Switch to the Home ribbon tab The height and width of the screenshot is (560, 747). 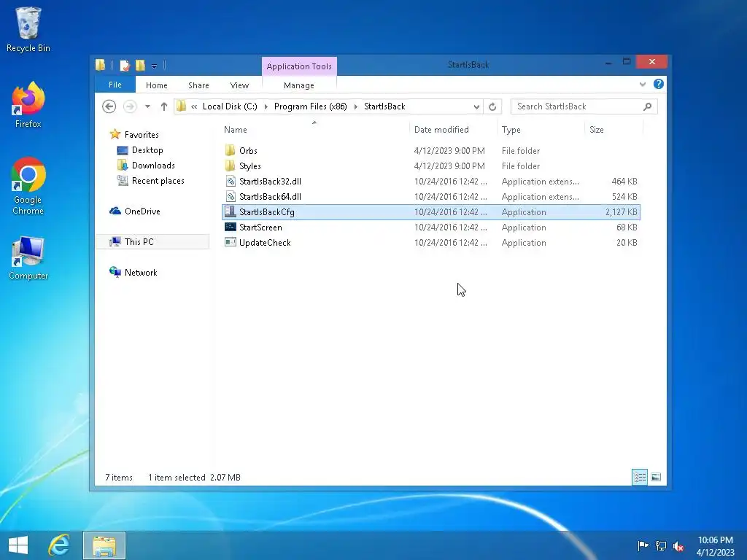click(157, 85)
